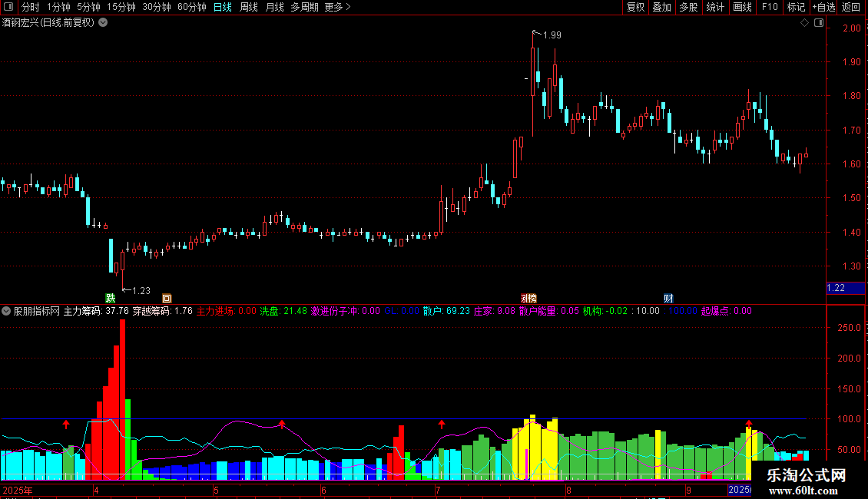The image size is (868, 499).
Task: Click the 散户能量: 0.05 value
Action: point(549,311)
